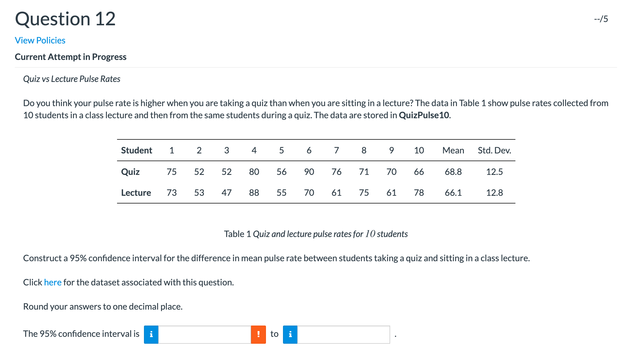This screenshot has height=358, width=644.
Task: Click info icon beside upper bound field
Action: [290, 334]
